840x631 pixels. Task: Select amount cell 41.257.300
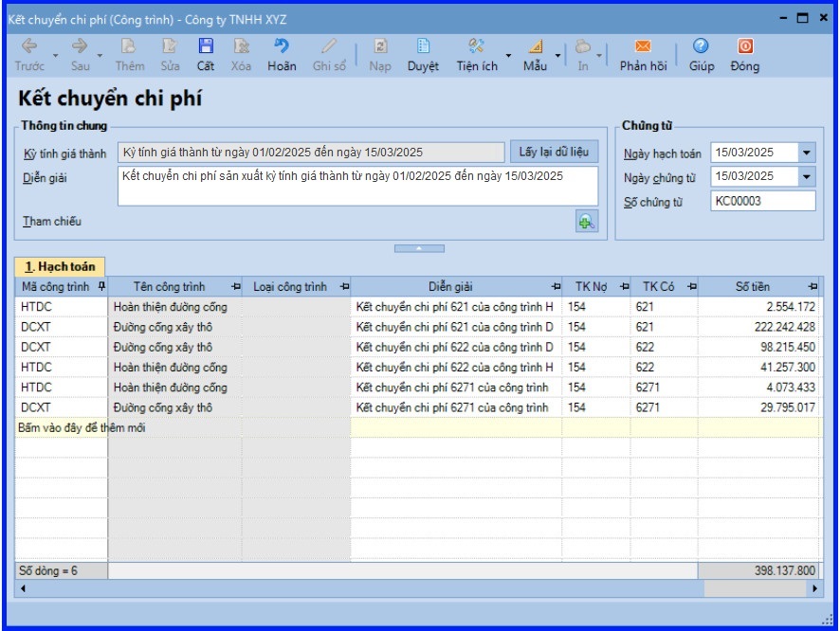758,368
